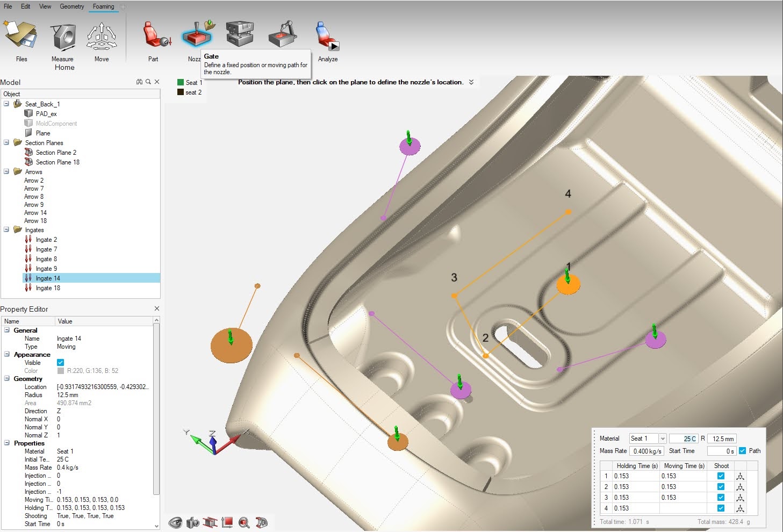Screen dimensions: 783x532
Task: Activate the Move tool
Action: coord(102,37)
